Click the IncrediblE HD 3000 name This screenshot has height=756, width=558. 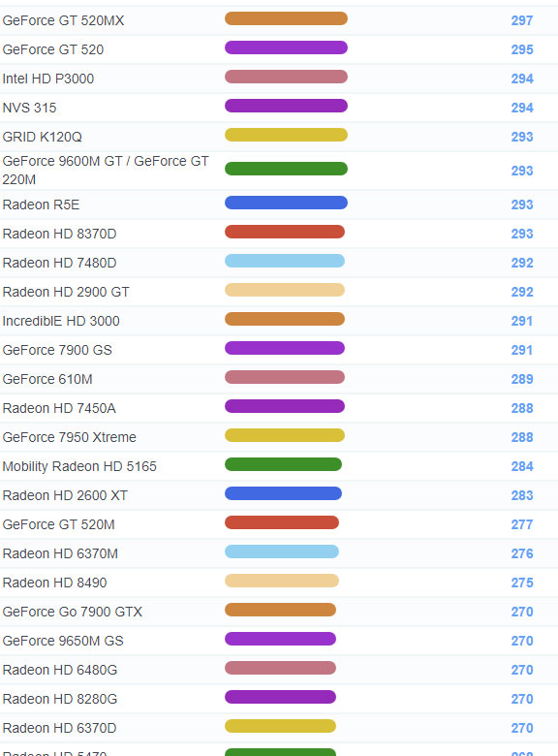tap(61, 321)
